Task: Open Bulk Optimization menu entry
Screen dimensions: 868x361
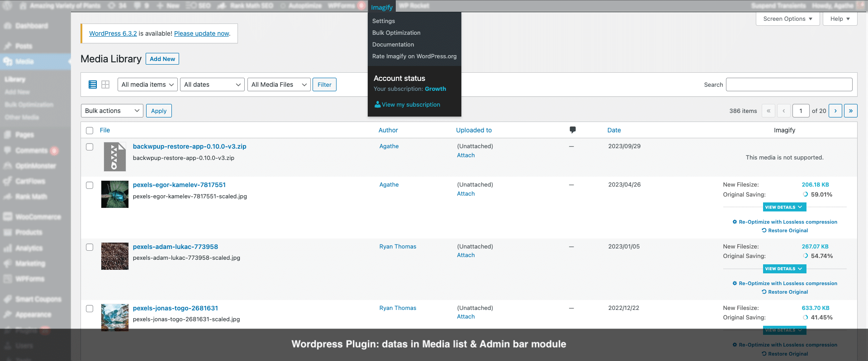Action: click(x=396, y=33)
